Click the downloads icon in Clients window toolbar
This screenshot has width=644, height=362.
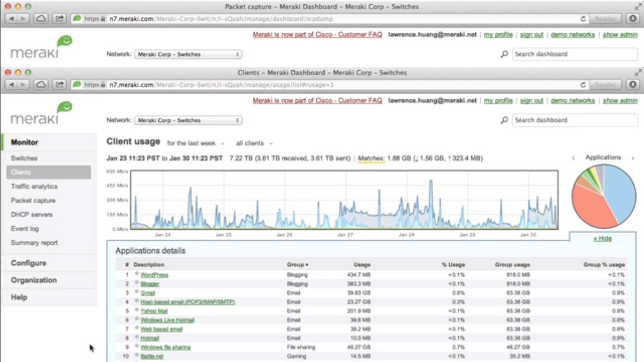[x=633, y=84]
